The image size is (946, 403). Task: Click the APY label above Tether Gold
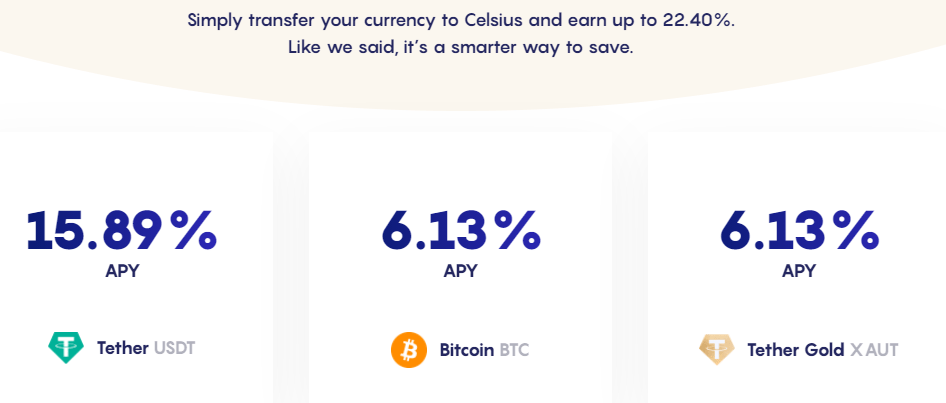point(799,271)
